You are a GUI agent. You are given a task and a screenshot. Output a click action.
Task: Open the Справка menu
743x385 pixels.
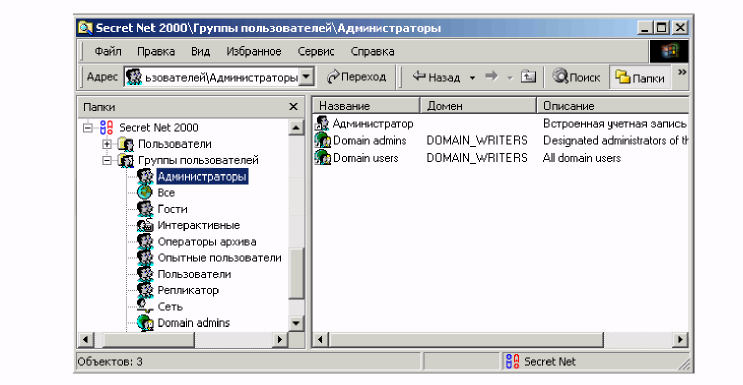[372, 51]
